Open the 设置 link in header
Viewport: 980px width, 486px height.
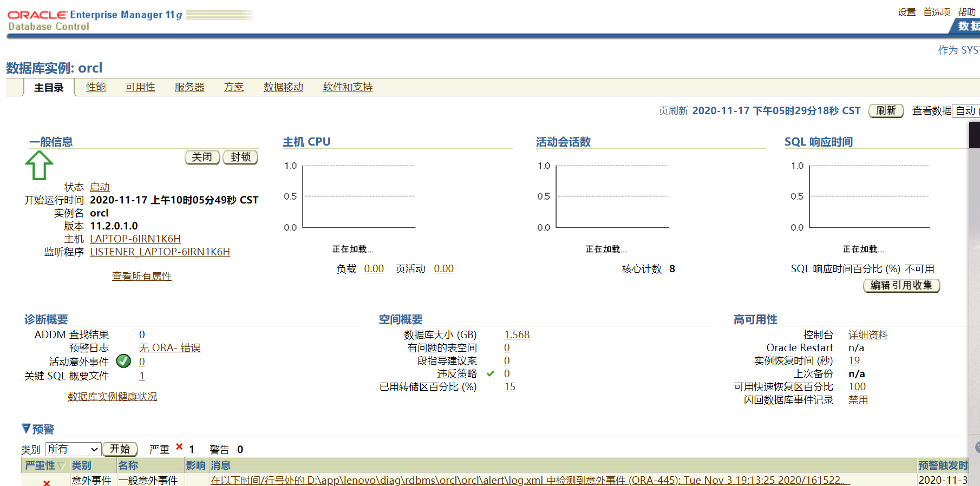906,12
